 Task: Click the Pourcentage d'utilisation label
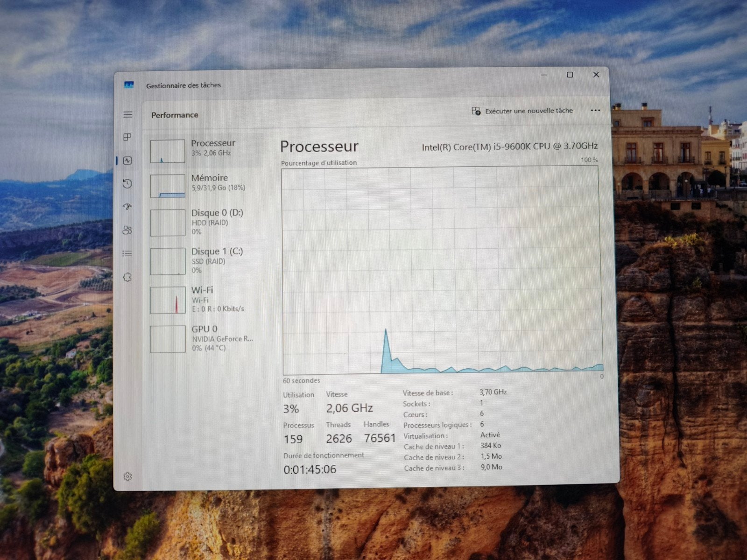coord(319,163)
